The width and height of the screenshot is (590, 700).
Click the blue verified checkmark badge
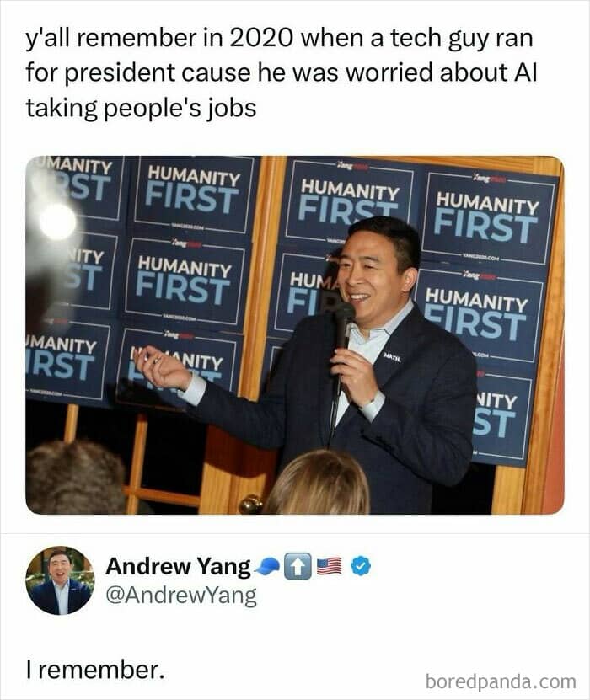pos(360,567)
